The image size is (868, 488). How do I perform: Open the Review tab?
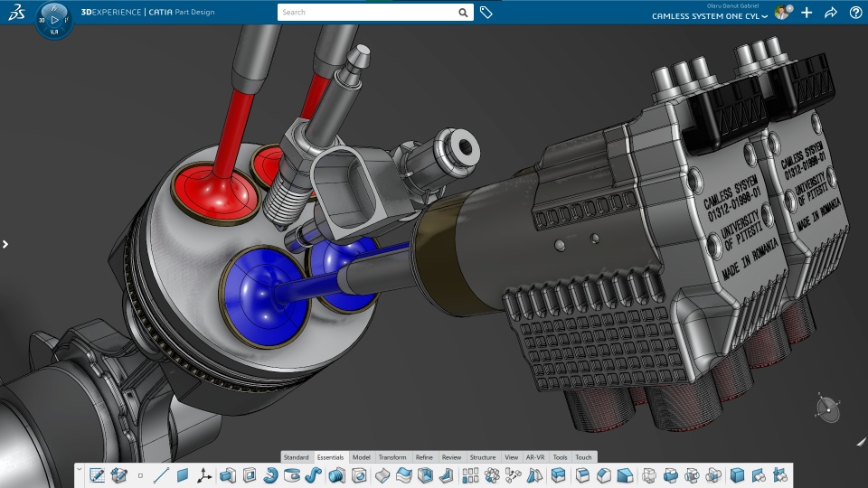click(451, 457)
